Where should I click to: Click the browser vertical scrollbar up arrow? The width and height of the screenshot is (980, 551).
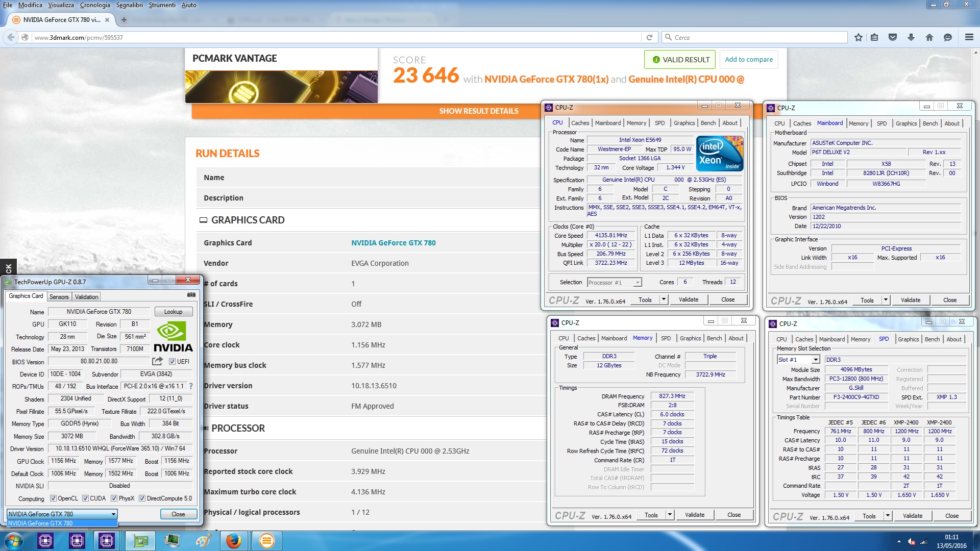pyautogui.click(x=976, y=52)
